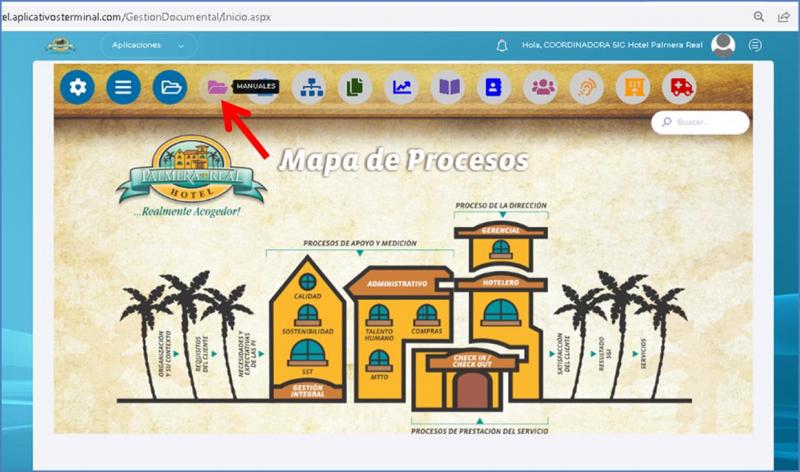Open the right-side circular menu icon in header
Screen dimensions: 800x472
(755, 45)
